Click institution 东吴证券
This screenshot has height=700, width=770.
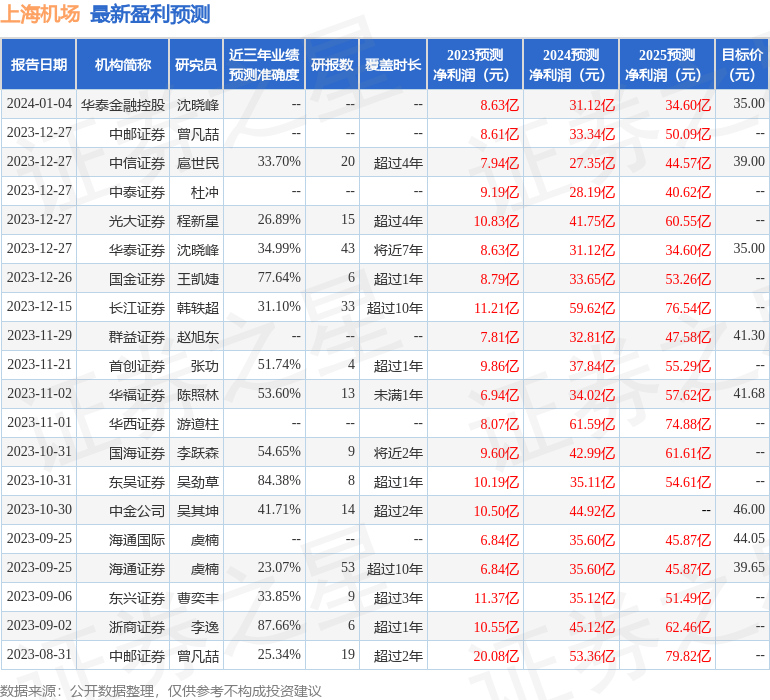(137, 481)
